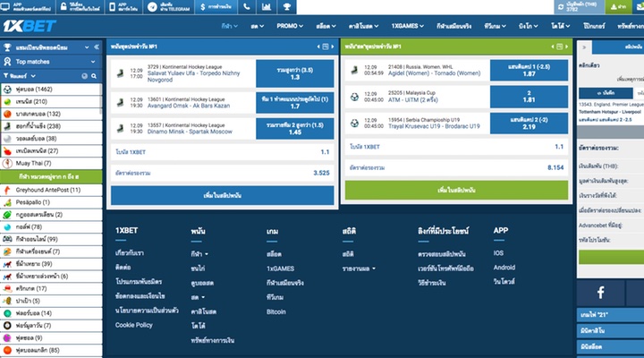Select the tennis row (210)
The height and width of the screenshot is (358, 644).
click(51, 101)
